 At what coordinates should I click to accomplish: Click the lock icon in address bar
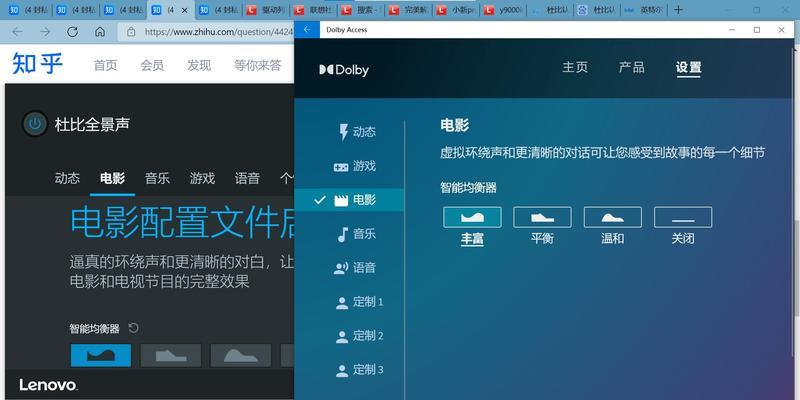point(131,32)
